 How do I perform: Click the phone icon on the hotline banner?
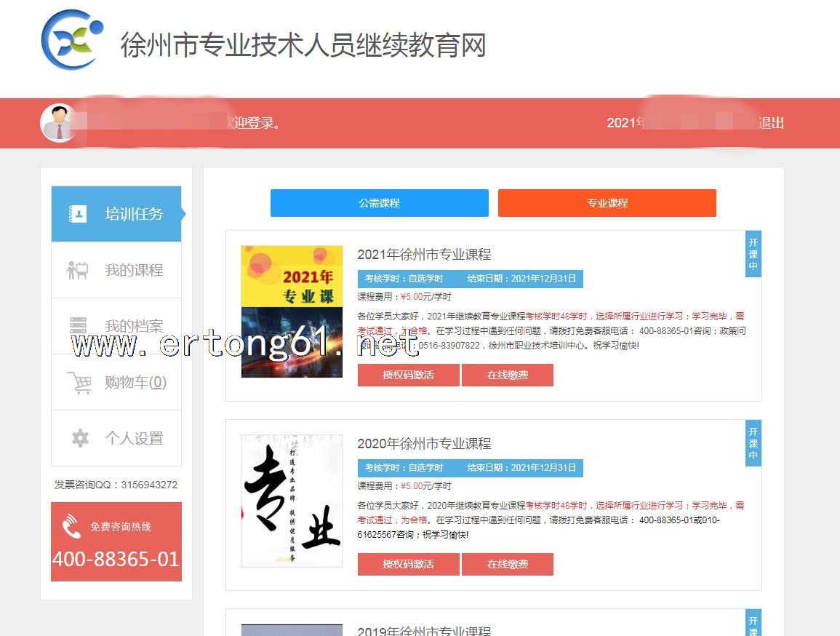[71, 526]
